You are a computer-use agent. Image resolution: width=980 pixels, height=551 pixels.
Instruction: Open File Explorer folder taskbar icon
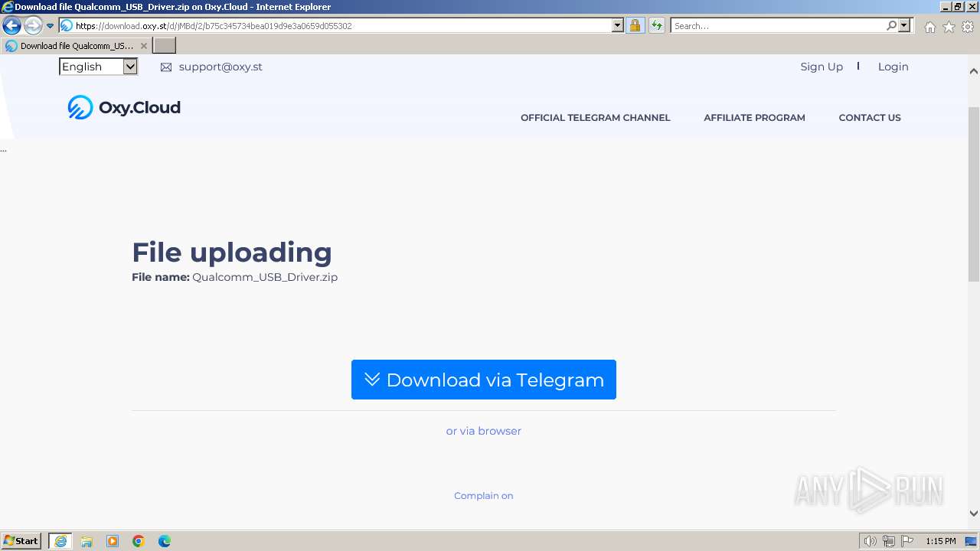pyautogui.click(x=87, y=541)
